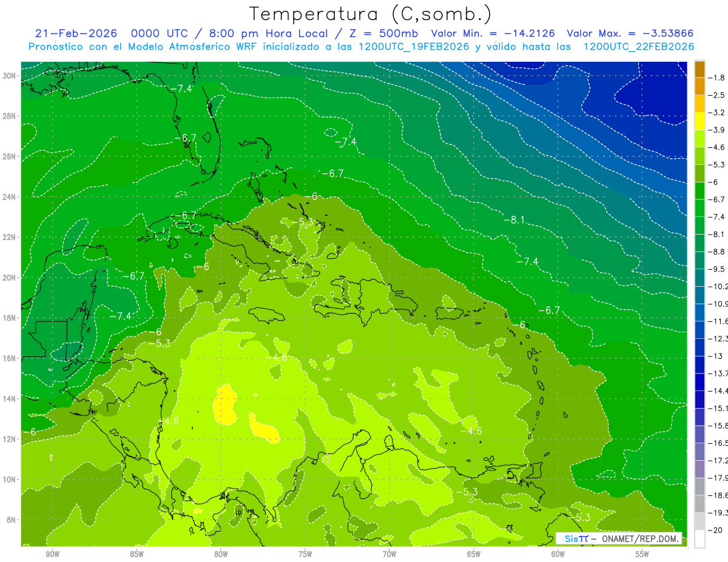Screen dimensions: 728x562
Task: Click the "90W" longitude label
Action: [52, 554]
